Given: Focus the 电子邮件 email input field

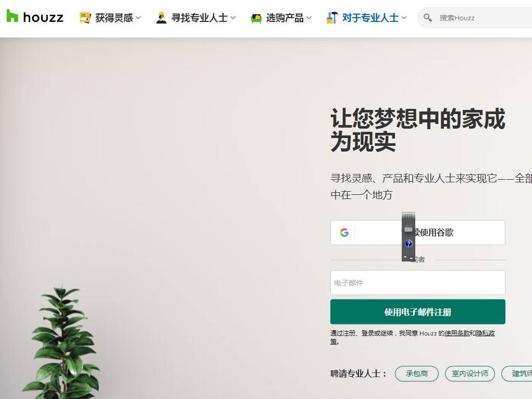Looking at the screenshot, I should tap(418, 283).
